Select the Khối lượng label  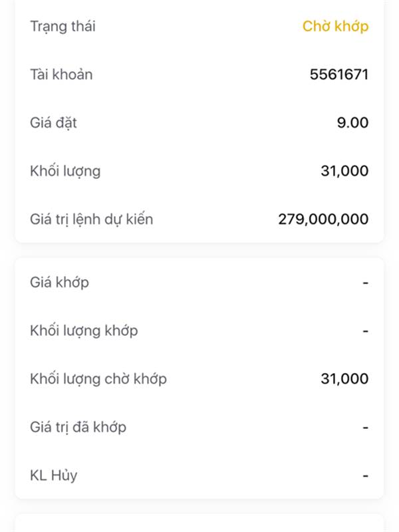click(65, 172)
